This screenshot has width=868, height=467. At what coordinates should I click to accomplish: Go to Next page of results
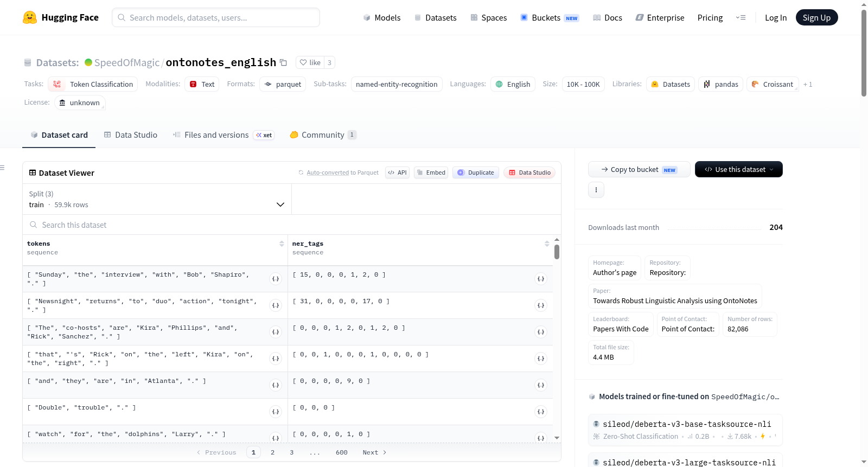point(374,452)
